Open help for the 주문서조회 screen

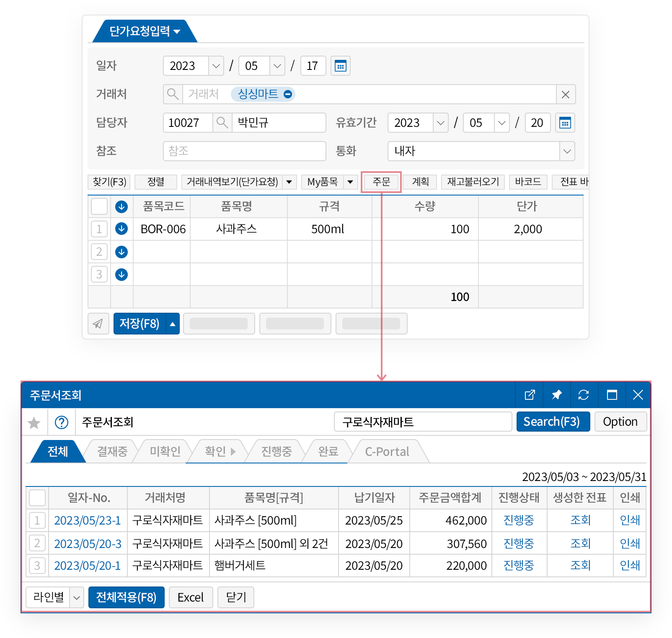click(x=62, y=422)
